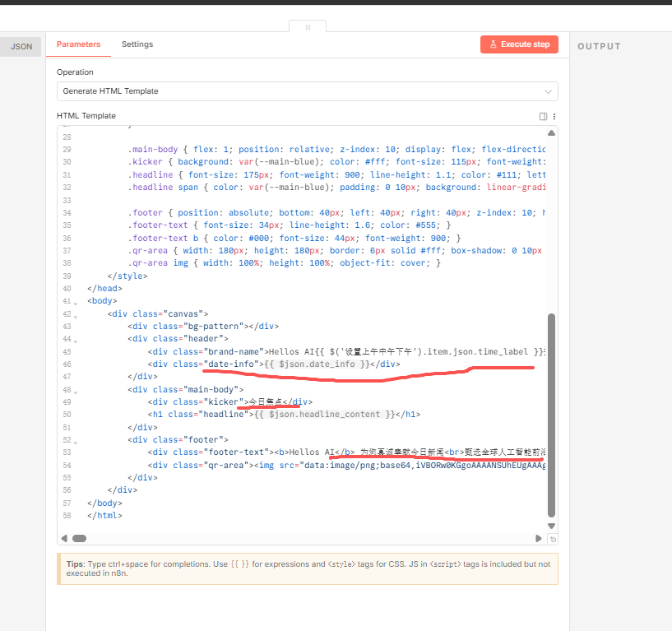Collapse the body tag fold at line 41
672x631 pixels.
click(x=76, y=304)
